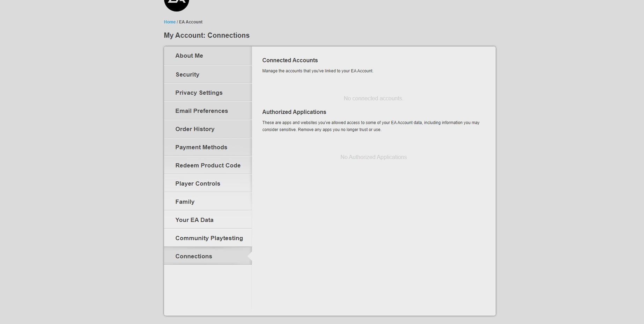644x324 pixels.
Task: Click the Connected Accounts heading
Action: (290, 60)
